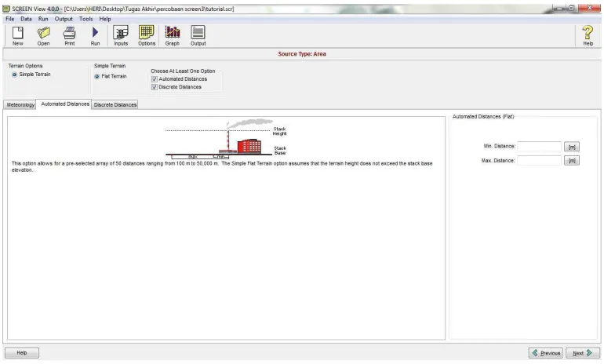Click the question mark Help toolbar icon

(x=588, y=36)
